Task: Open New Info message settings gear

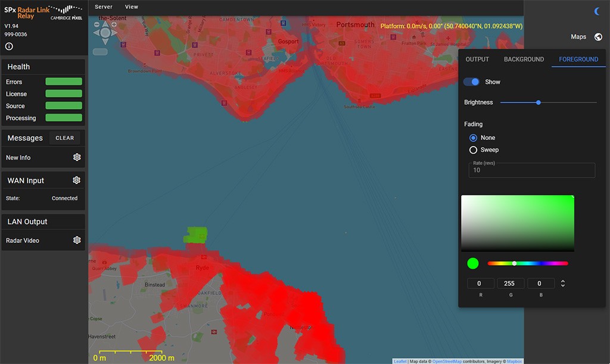Action: coord(76,157)
